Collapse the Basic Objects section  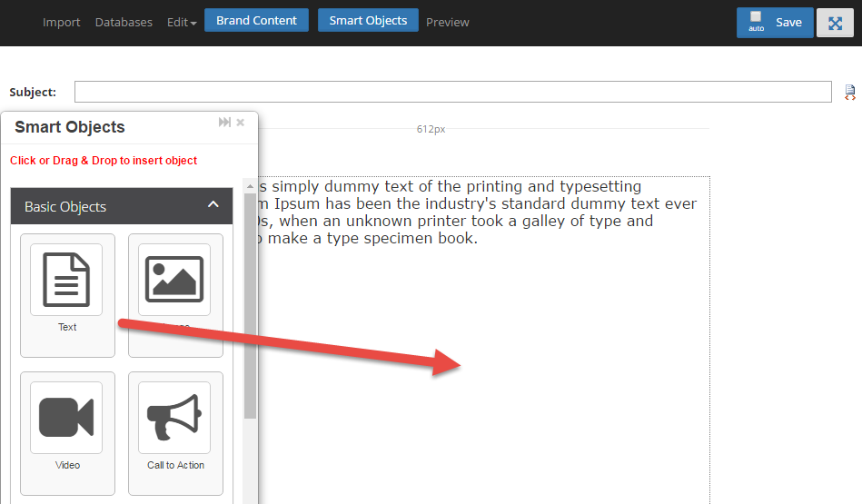213,205
